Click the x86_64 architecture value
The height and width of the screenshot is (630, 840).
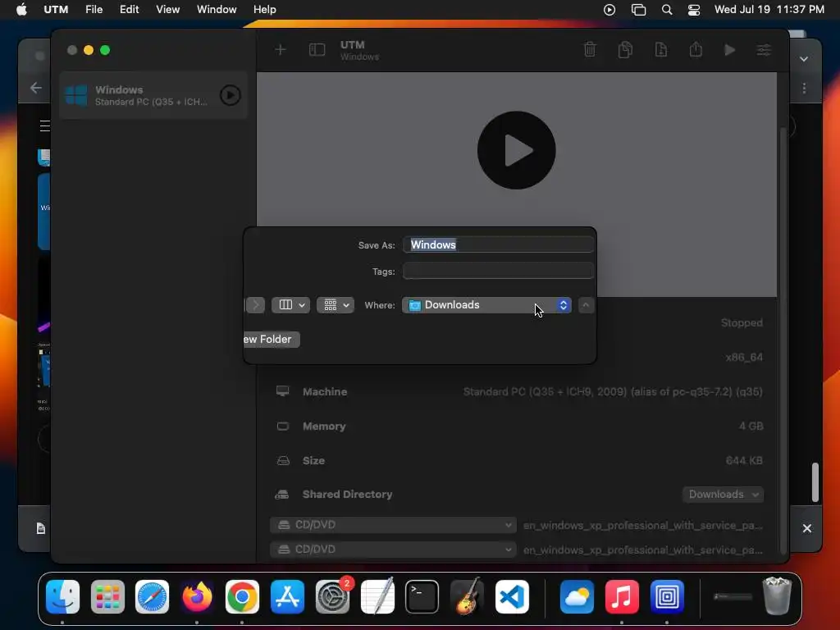point(744,358)
